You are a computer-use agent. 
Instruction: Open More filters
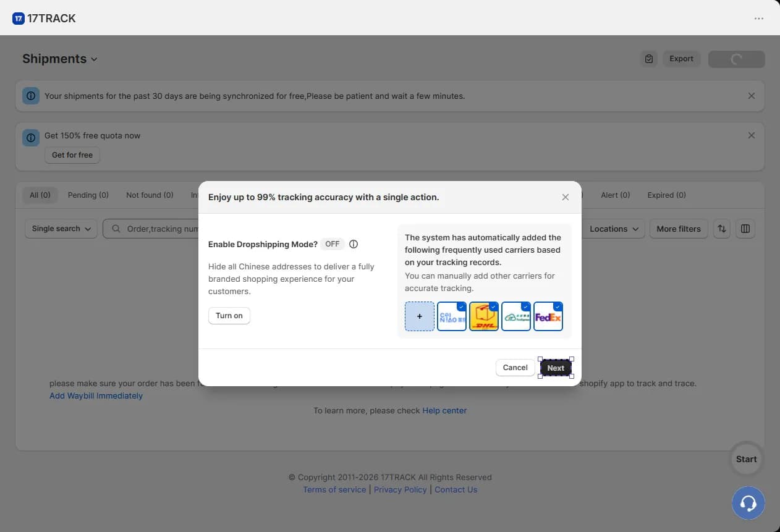679,229
